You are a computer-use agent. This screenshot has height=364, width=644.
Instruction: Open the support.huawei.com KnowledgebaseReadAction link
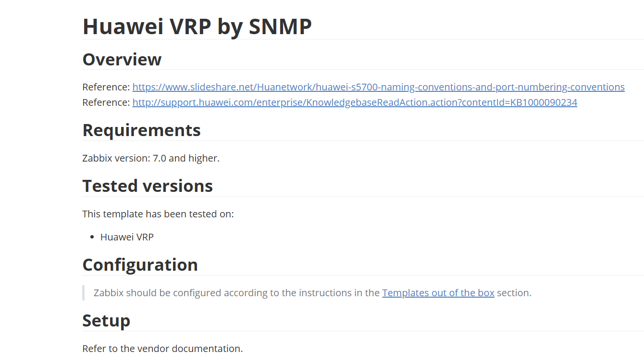[x=355, y=102]
